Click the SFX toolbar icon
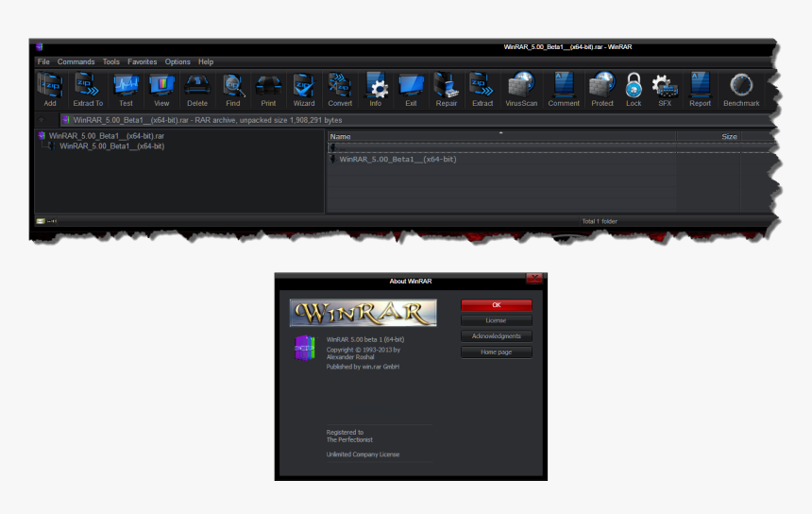The image size is (812, 514). point(665,89)
